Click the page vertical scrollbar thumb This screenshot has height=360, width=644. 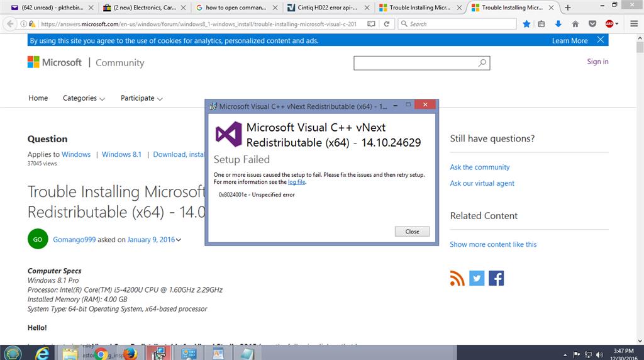point(640,47)
